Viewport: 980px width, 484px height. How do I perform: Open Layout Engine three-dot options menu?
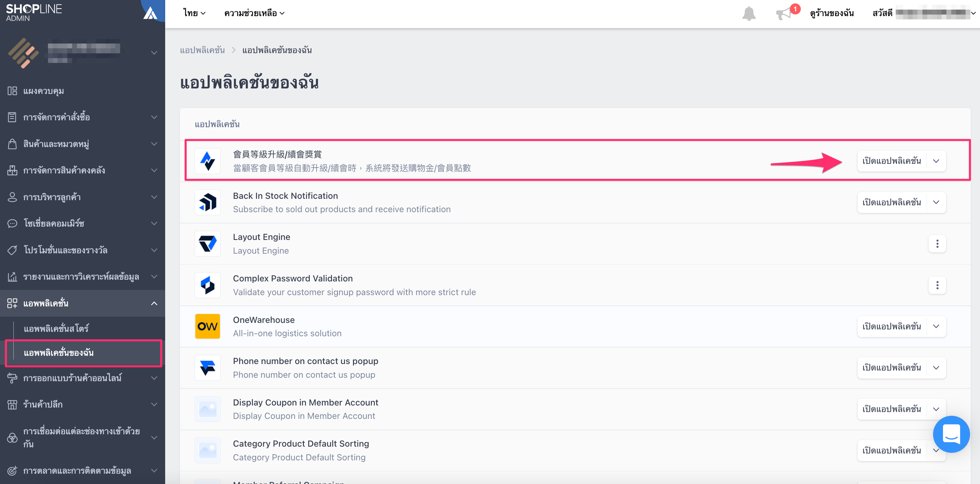937,243
